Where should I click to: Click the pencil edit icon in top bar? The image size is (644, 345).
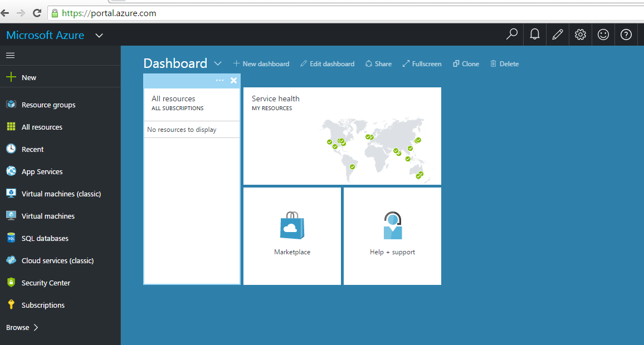coord(557,34)
